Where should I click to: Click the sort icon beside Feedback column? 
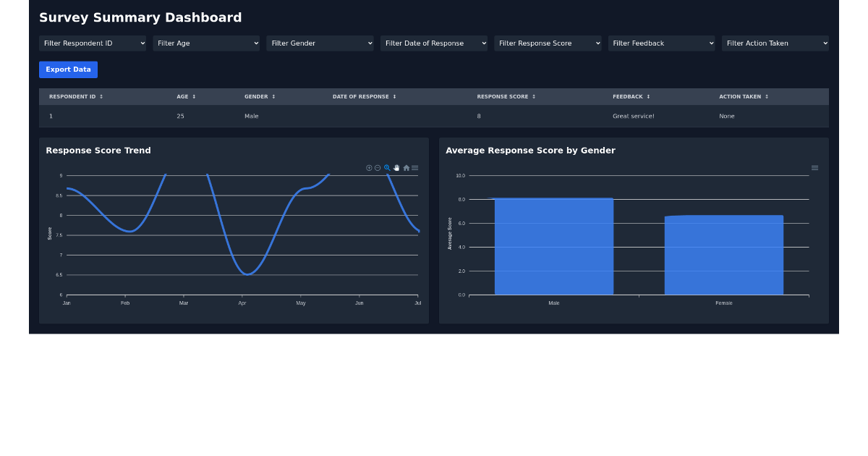click(x=651, y=96)
